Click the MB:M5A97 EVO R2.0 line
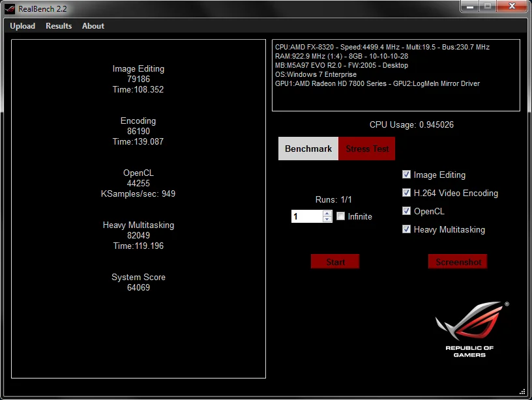 [342, 65]
